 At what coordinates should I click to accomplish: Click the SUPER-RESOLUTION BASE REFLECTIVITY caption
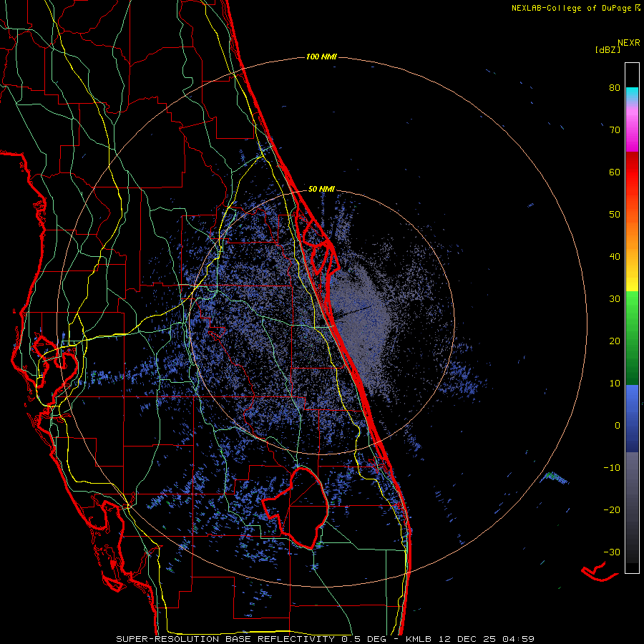point(225,639)
